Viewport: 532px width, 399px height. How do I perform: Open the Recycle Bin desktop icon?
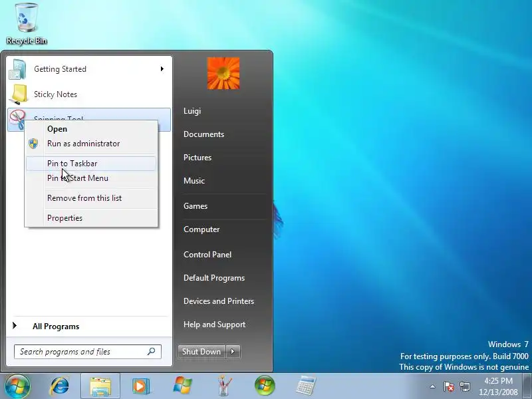(27, 24)
